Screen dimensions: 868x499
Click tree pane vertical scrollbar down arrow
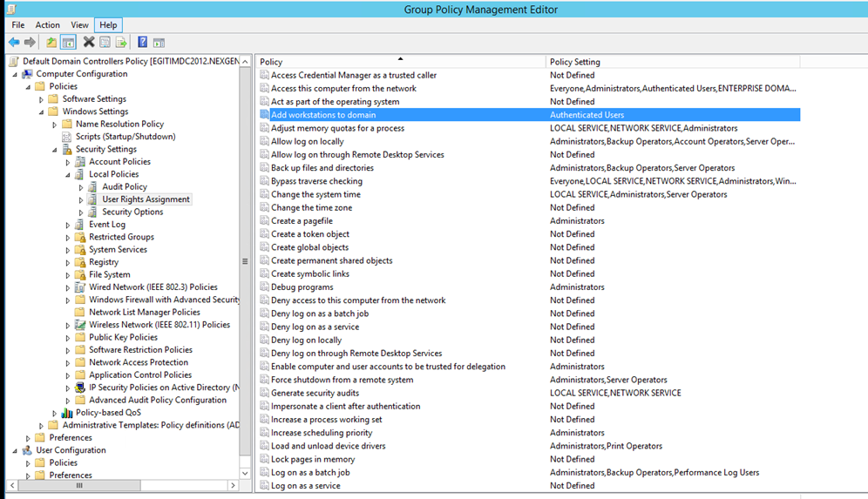(x=245, y=474)
